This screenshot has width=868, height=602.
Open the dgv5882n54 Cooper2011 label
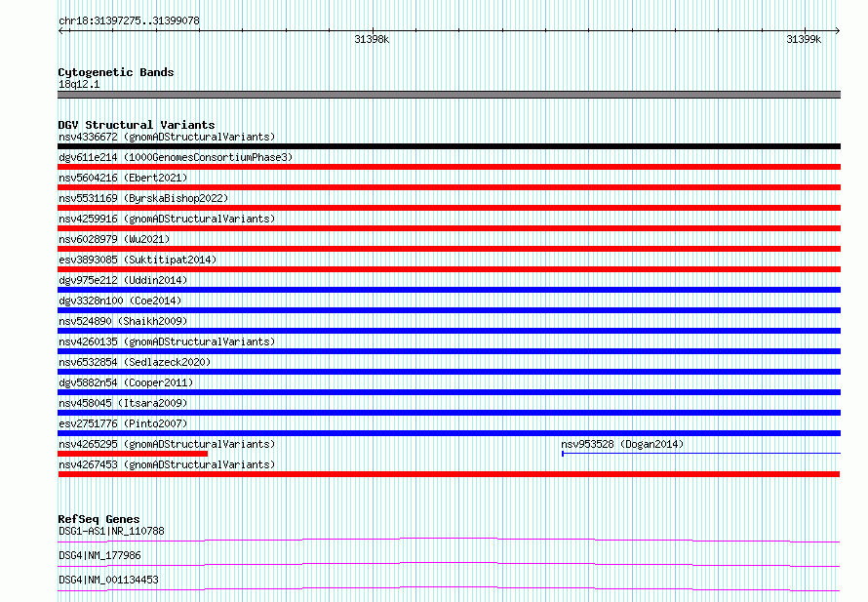tap(126, 382)
